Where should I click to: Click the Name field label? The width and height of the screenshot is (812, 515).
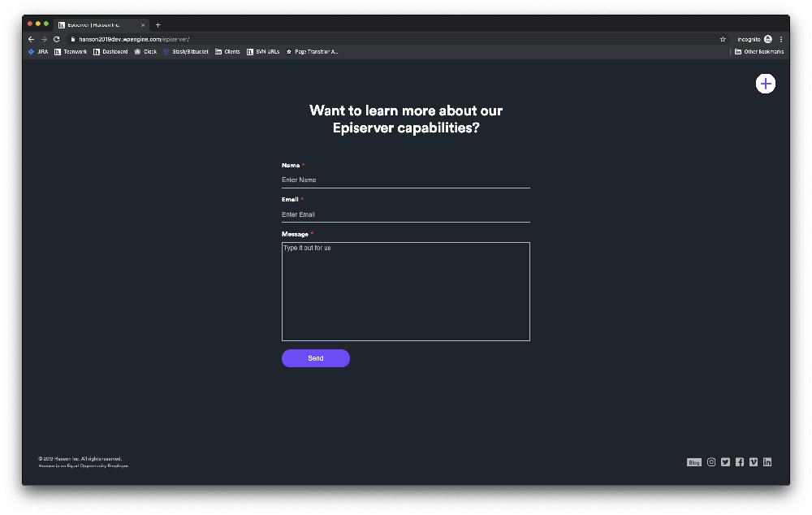point(291,165)
